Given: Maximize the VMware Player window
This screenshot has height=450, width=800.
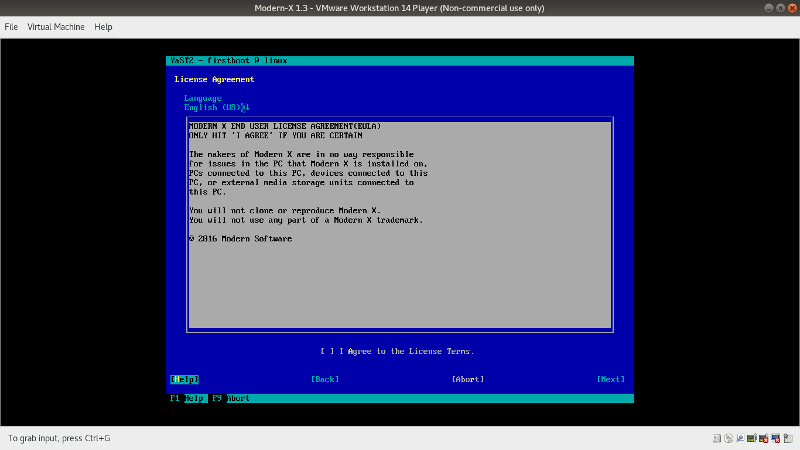Looking at the screenshot, I should (x=781, y=8).
